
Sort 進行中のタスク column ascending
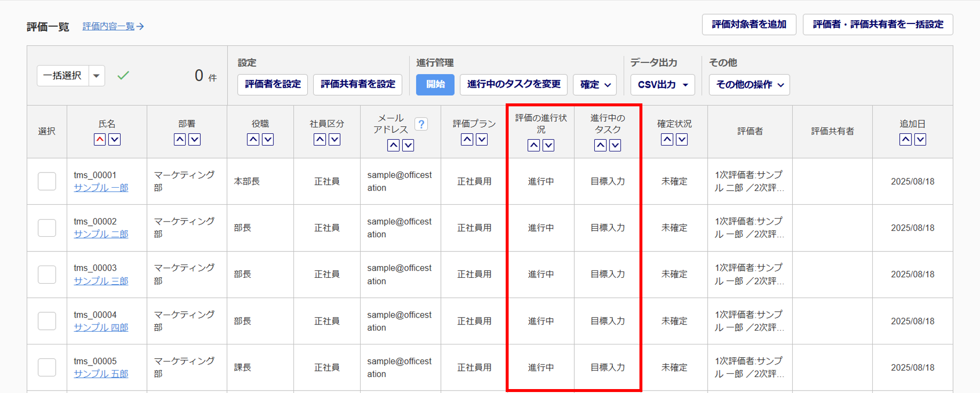601,146
